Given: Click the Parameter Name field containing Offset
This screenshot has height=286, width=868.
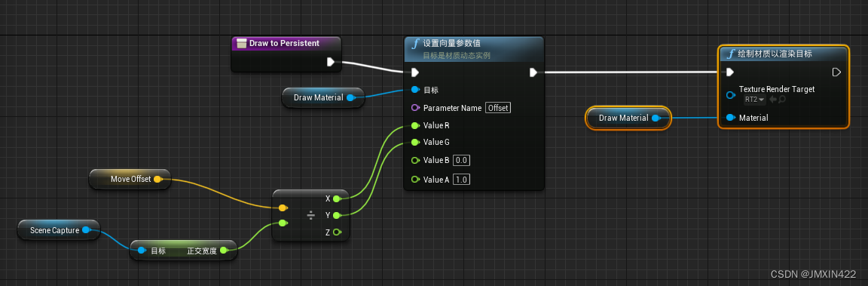Looking at the screenshot, I should point(498,107).
